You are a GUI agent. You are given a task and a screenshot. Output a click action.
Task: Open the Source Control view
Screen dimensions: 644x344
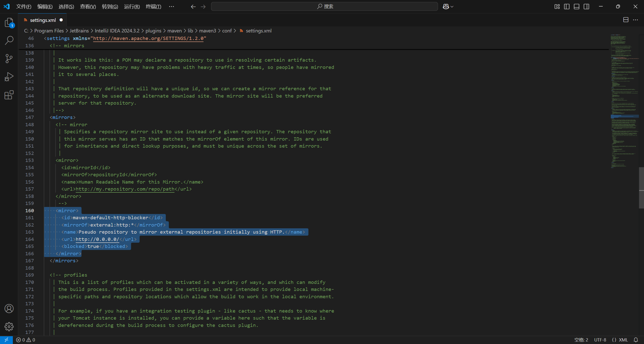pyautogui.click(x=9, y=59)
